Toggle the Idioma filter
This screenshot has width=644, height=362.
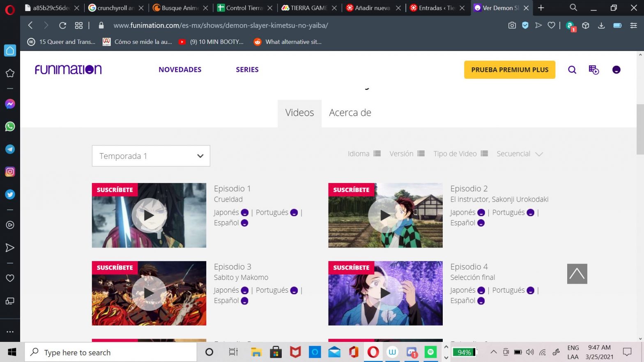[364, 154]
